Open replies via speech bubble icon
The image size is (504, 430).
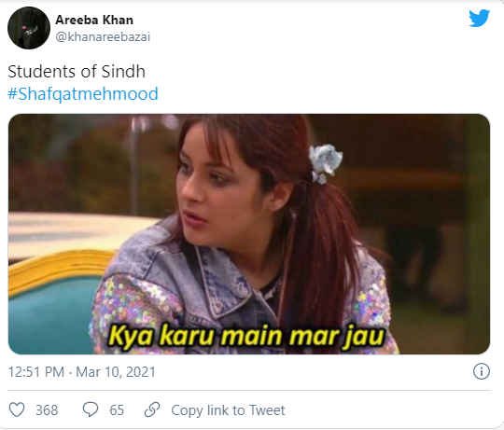tap(91, 409)
